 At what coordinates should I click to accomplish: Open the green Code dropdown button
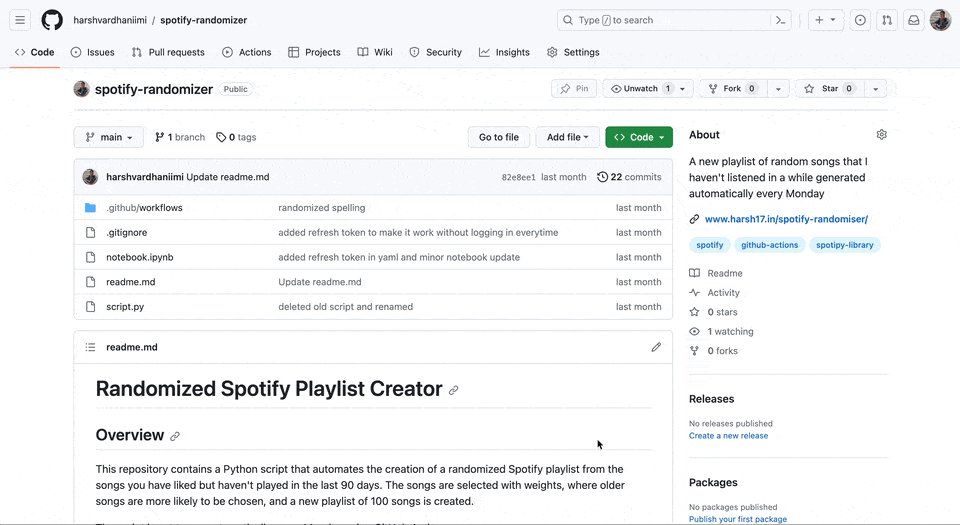pyautogui.click(x=639, y=137)
